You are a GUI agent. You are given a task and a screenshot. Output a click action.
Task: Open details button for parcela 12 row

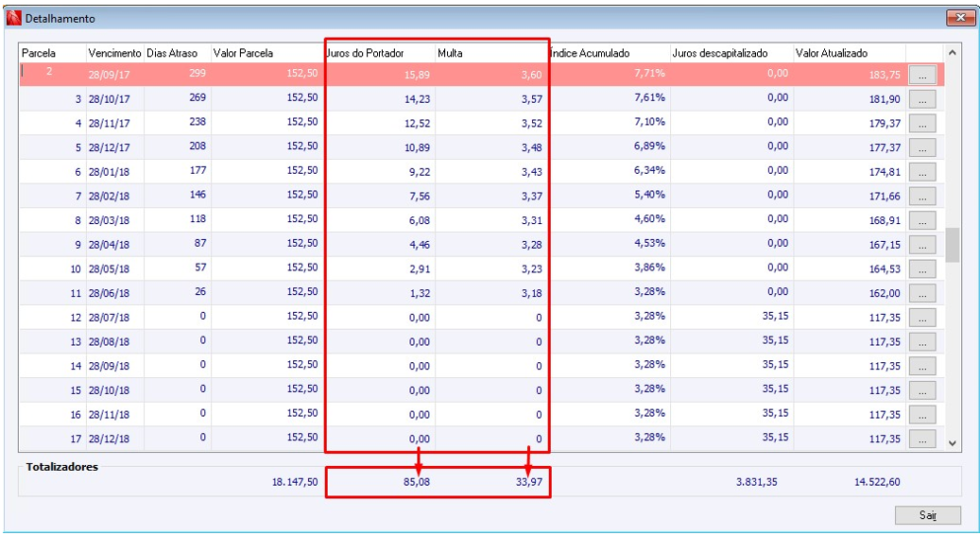click(x=922, y=318)
